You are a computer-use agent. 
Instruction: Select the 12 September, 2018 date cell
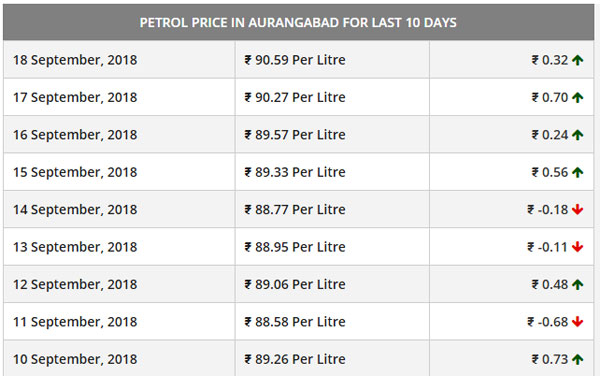click(x=119, y=285)
